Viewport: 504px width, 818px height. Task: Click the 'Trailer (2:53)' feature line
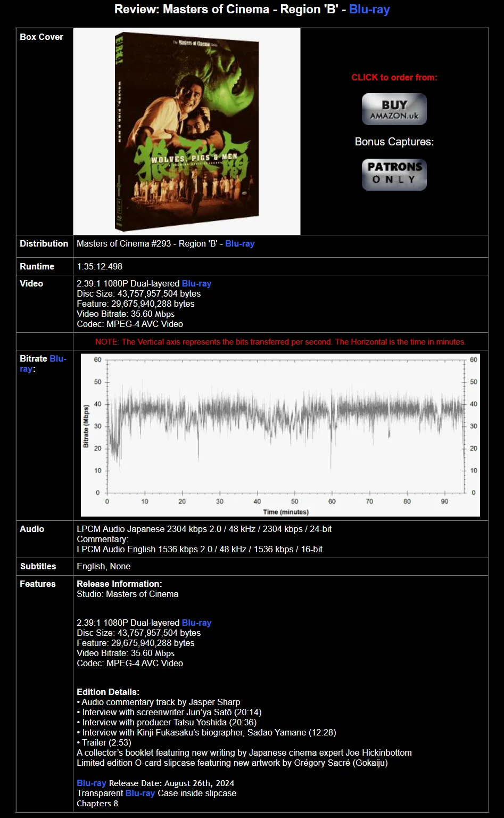(x=104, y=742)
